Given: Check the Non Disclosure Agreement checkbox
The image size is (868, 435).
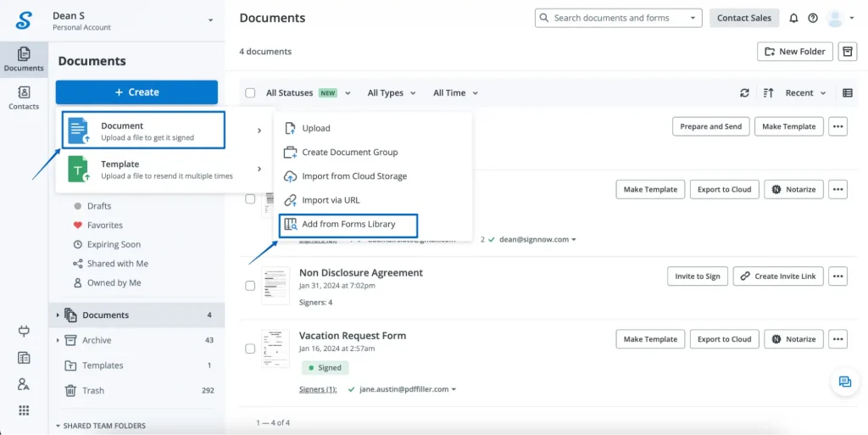Looking at the screenshot, I should (250, 286).
